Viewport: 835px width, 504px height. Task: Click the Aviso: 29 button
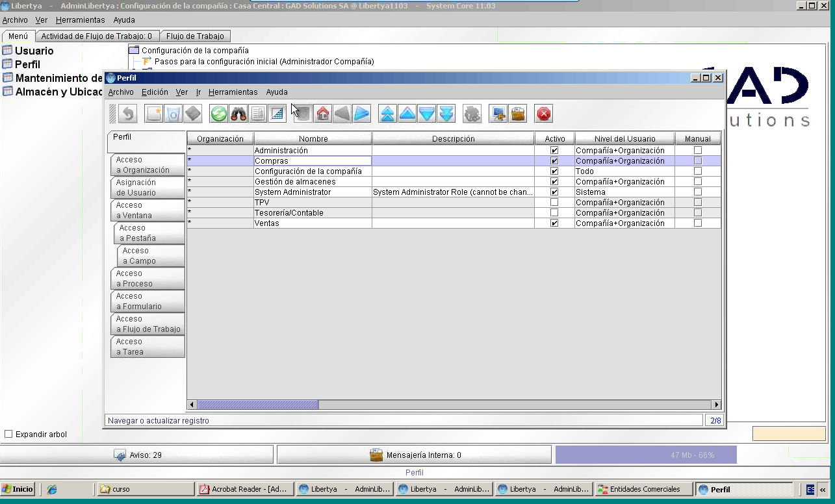coord(137,455)
